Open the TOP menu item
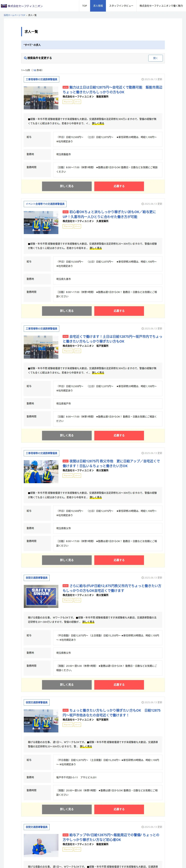186x868 pixels. pos(84,6)
